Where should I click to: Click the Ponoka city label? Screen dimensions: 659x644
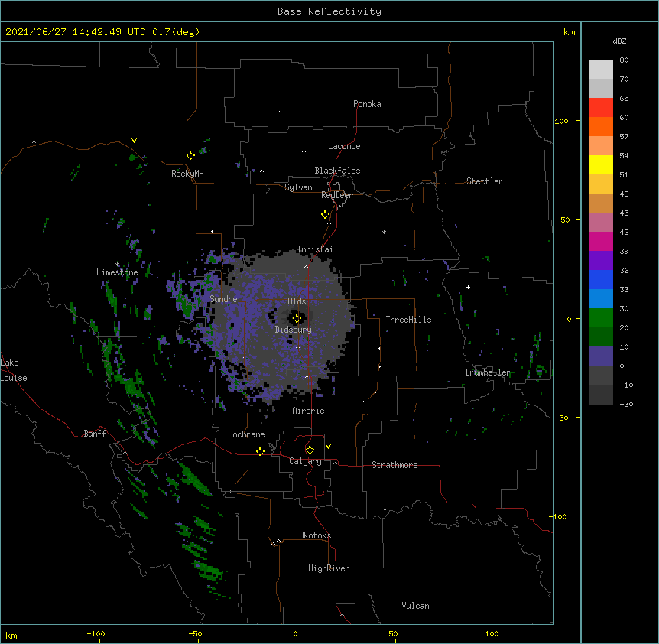coord(367,104)
